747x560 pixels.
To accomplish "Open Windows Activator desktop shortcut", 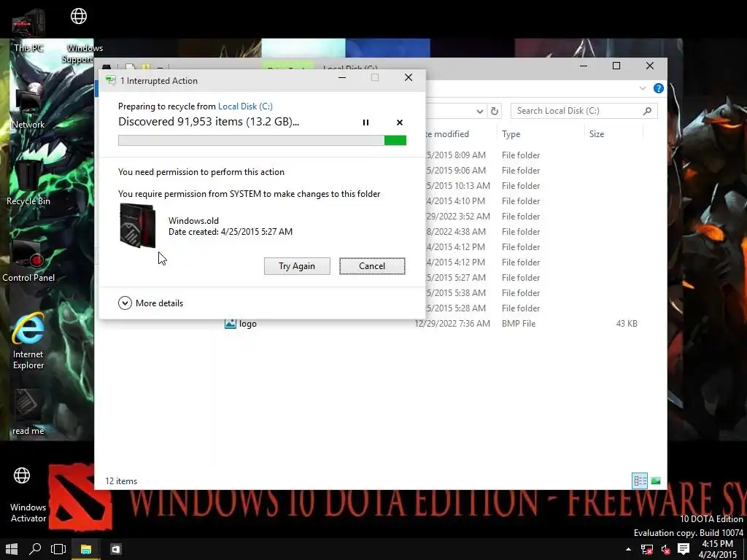I will point(28,494).
